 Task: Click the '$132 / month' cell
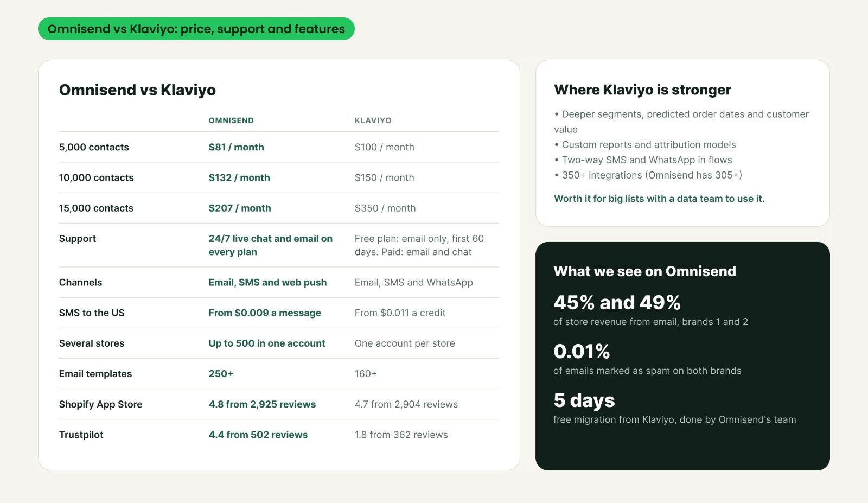coord(239,177)
